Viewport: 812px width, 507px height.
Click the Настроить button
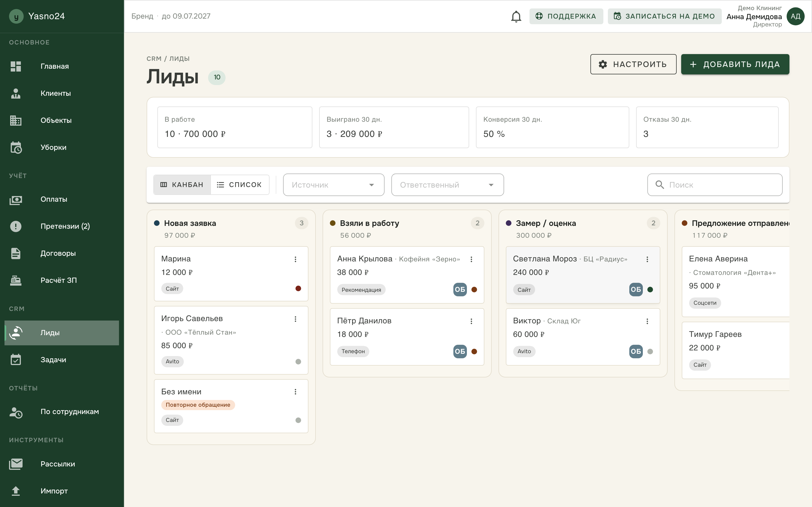click(x=633, y=65)
